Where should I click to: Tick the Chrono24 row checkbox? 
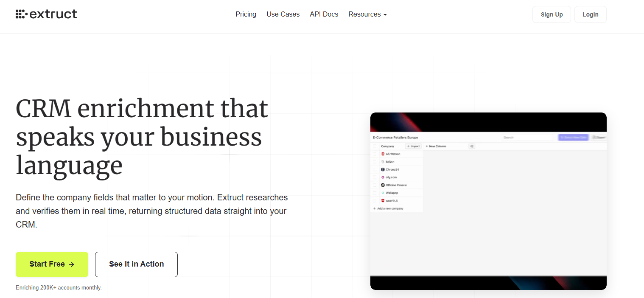(x=375, y=169)
